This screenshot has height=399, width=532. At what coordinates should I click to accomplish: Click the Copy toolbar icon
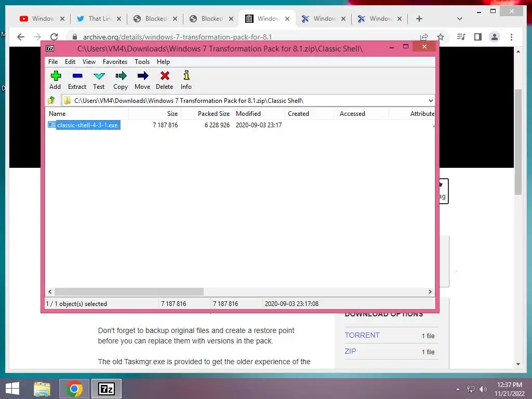tap(121, 80)
